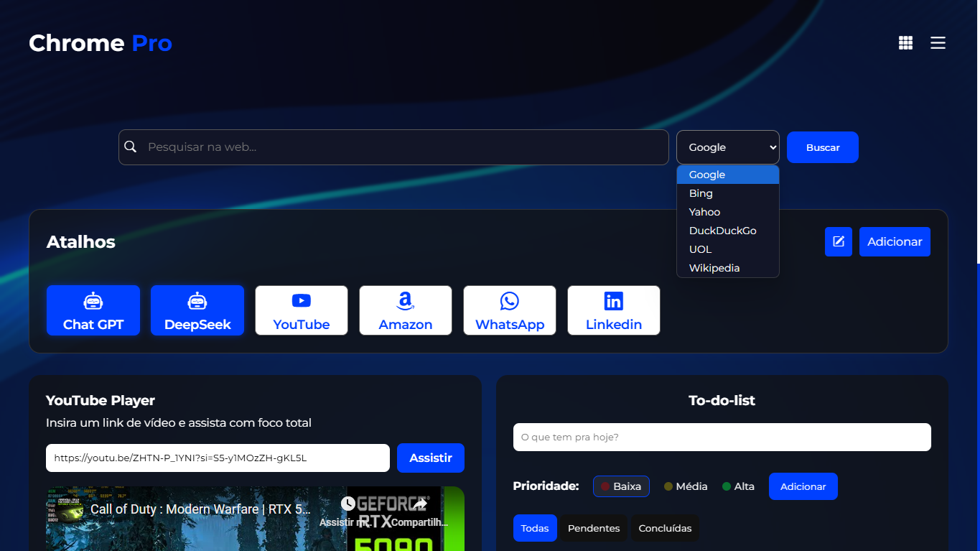Focus the web search field

pyautogui.click(x=393, y=147)
